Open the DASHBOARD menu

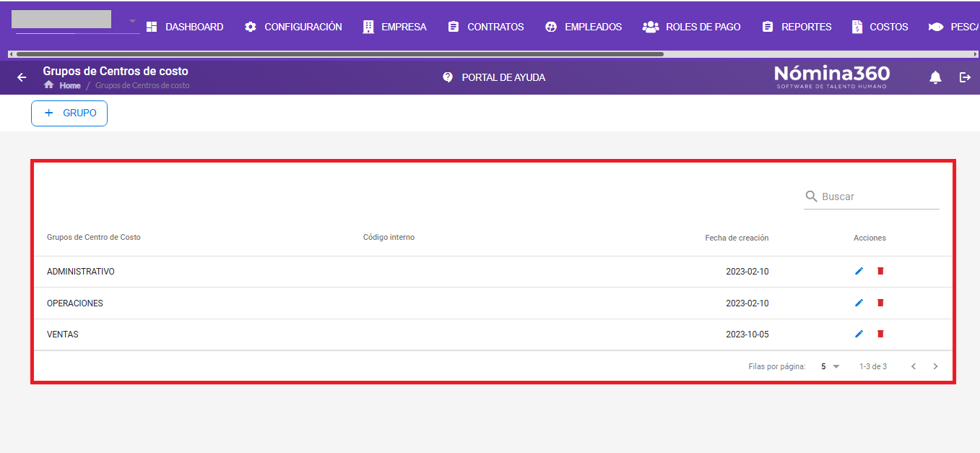coord(185,27)
